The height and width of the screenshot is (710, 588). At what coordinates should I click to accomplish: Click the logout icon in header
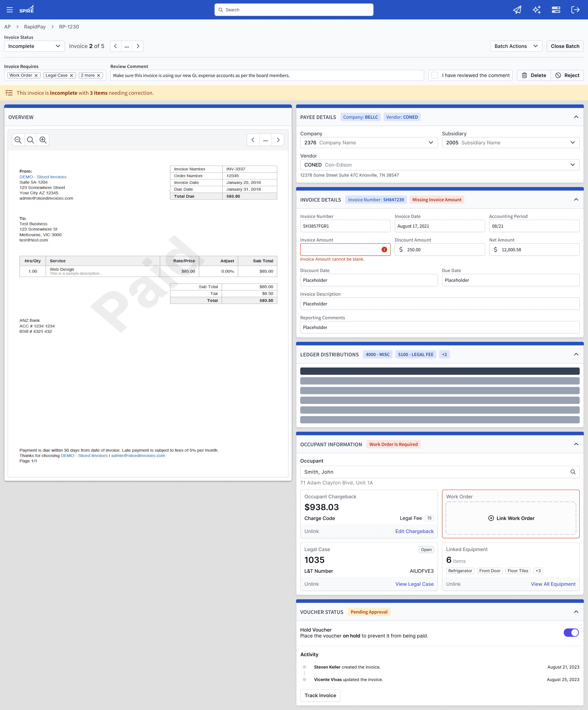575,10
